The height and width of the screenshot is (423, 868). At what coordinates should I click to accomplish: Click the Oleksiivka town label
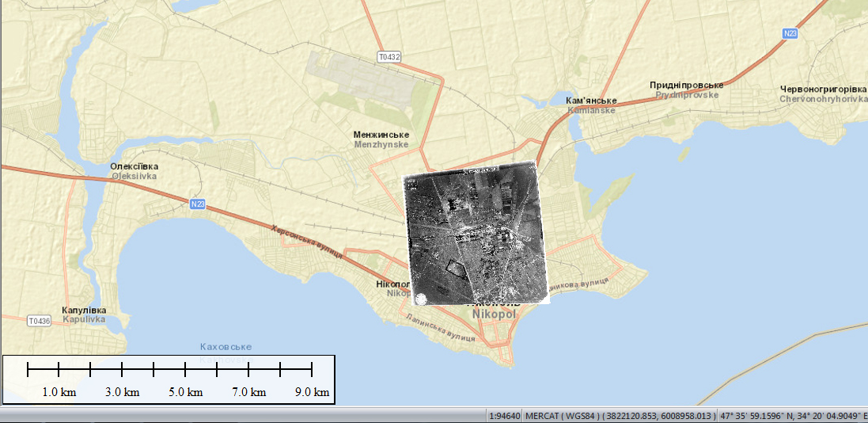[x=135, y=171]
